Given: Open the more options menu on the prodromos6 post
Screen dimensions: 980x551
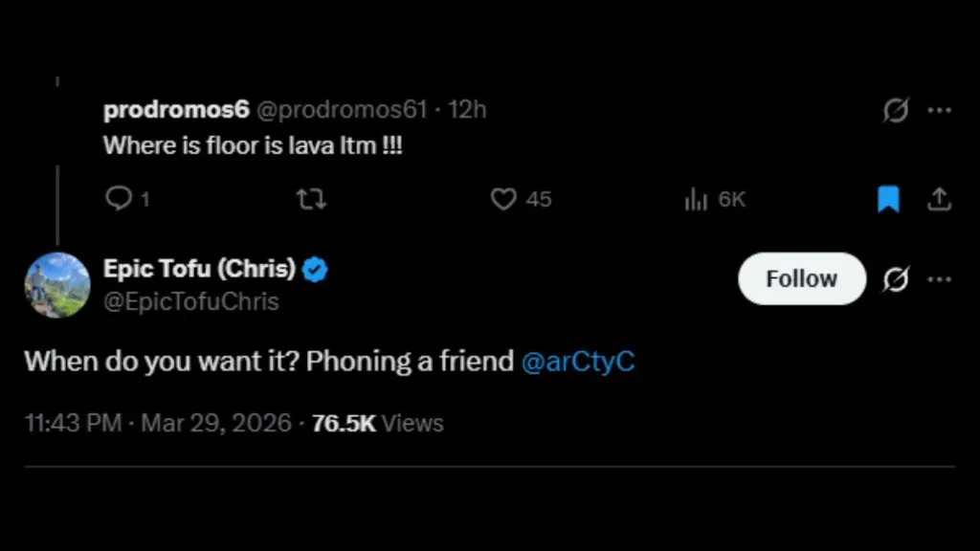Looking at the screenshot, I should click(x=940, y=111).
